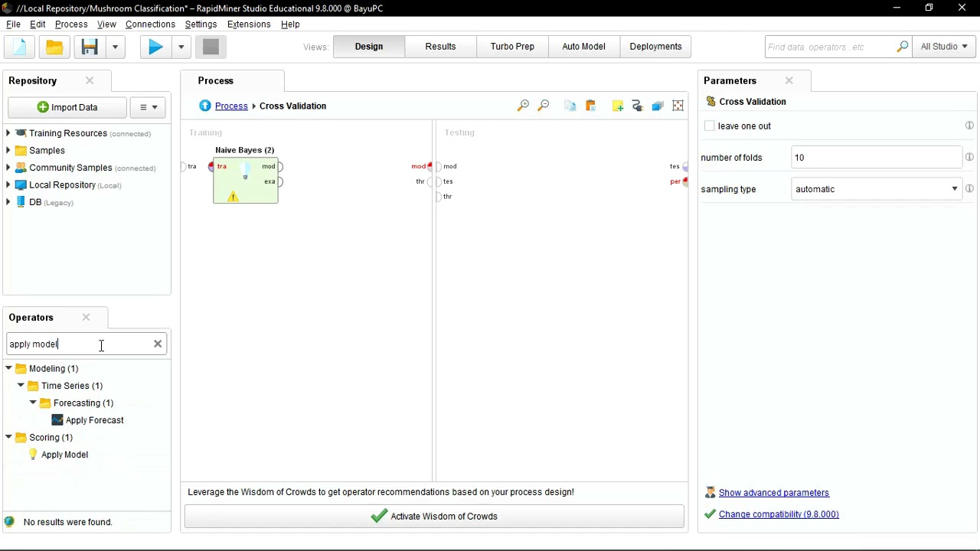The width and height of the screenshot is (980, 551).
Task: Collapse the Scoring operators folder
Action: (8, 438)
